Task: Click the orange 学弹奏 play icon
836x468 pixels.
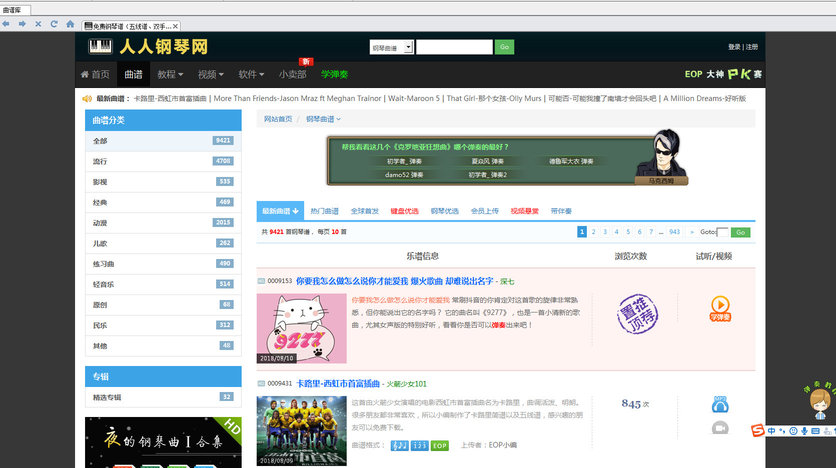Action: point(720,305)
